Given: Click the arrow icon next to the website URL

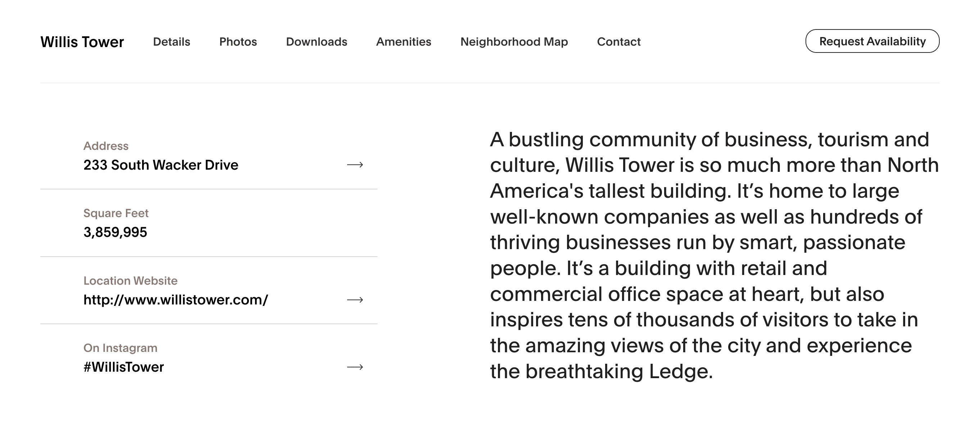Looking at the screenshot, I should (x=355, y=300).
